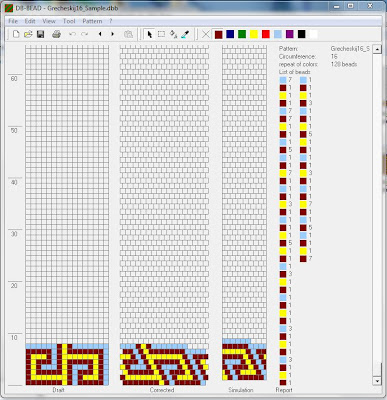Save the pattern with the floppy disk icon
The image size is (387, 400).
tap(41, 34)
